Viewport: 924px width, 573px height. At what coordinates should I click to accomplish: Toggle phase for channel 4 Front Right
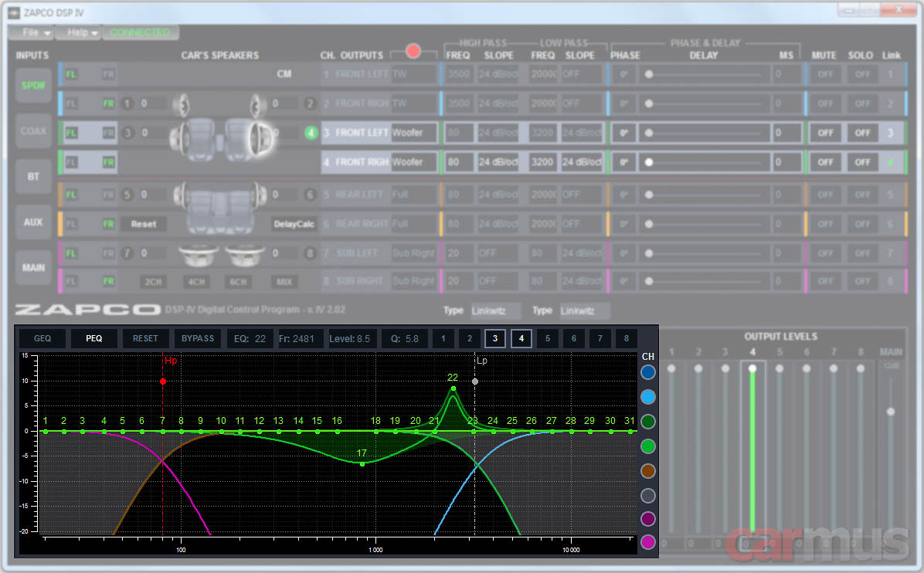[623, 162]
